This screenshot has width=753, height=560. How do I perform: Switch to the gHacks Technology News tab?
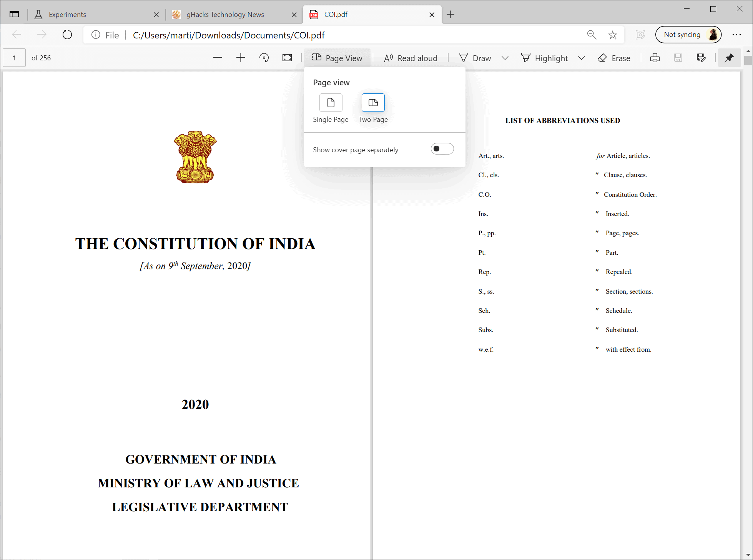point(225,14)
